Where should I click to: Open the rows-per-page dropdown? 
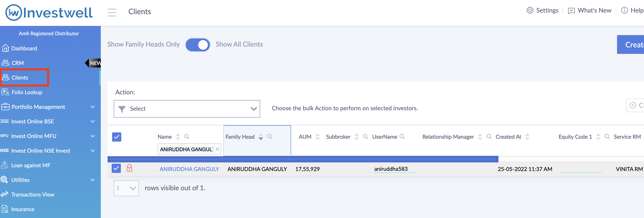point(126,188)
